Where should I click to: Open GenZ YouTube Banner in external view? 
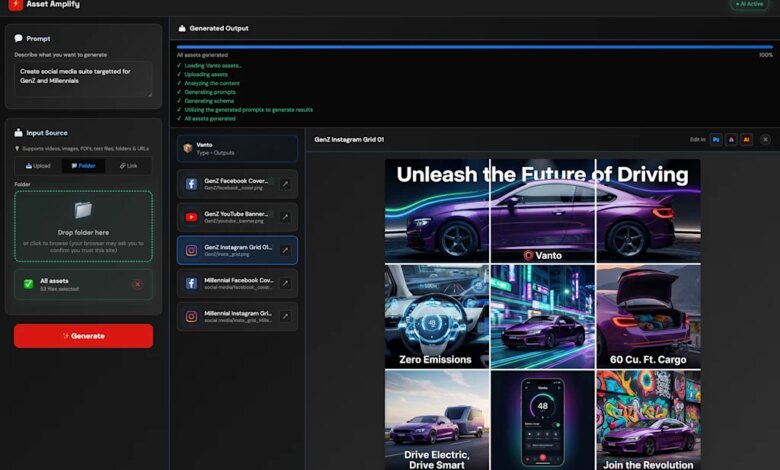[285, 217]
